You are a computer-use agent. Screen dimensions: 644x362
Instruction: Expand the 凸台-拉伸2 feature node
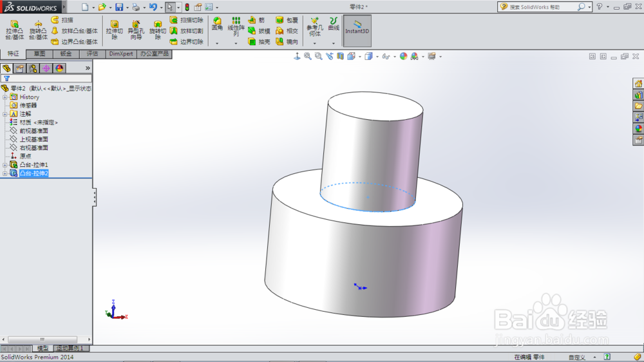coord(5,174)
